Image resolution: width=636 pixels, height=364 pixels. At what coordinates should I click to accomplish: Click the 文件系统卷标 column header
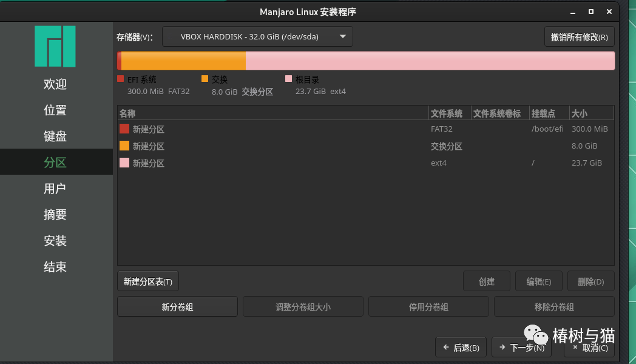(500, 113)
